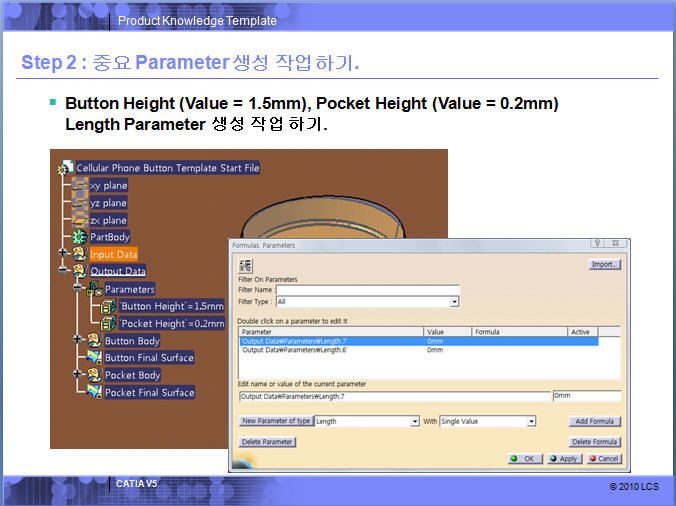The height and width of the screenshot is (506, 676).
Task: Expand the Input Data tree node
Action: 65,254
